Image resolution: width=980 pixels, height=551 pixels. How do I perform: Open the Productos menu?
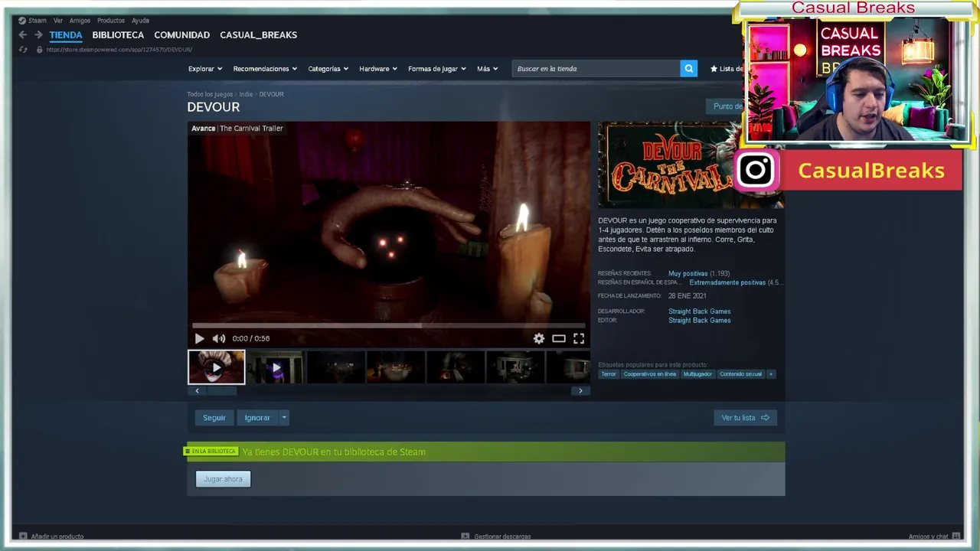pos(111,21)
